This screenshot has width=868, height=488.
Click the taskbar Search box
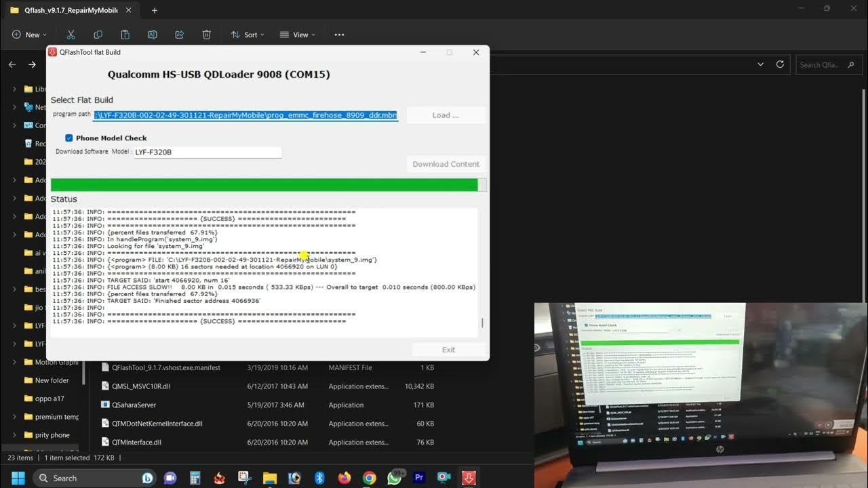click(94, 478)
